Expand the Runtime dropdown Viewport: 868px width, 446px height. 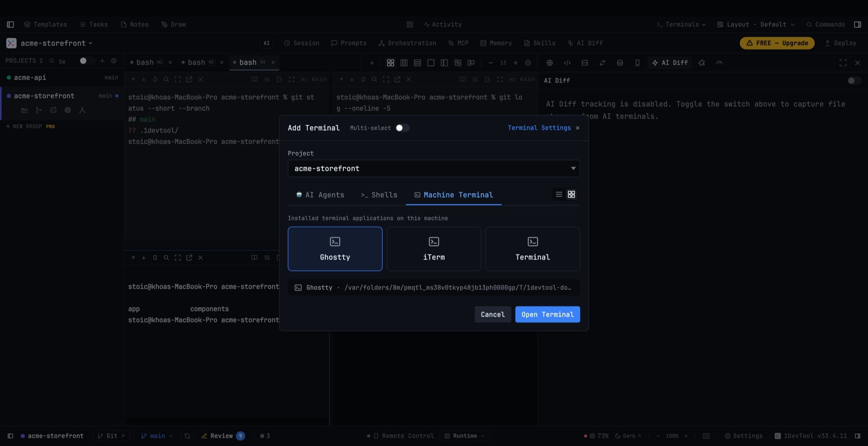point(465,436)
